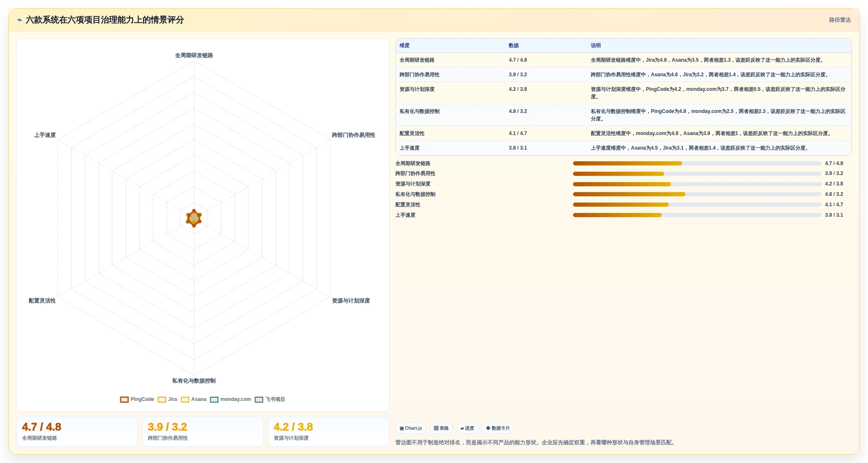The height and width of the screenshot is (463, 868).
Task: Click the radar axis label 资源与计划深度
Action: tap(351, 301)
